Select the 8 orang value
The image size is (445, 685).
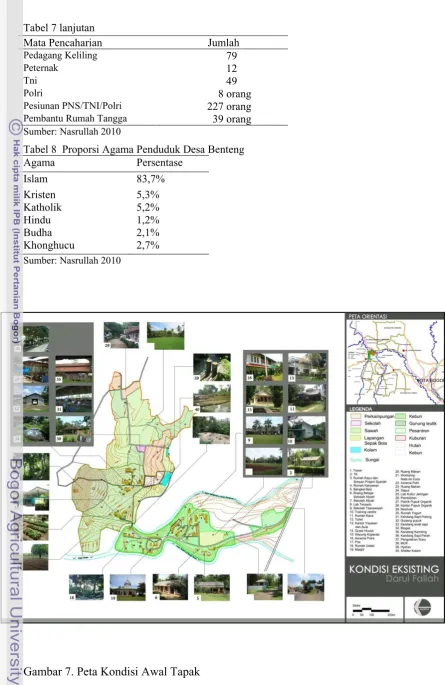point(235,94)
